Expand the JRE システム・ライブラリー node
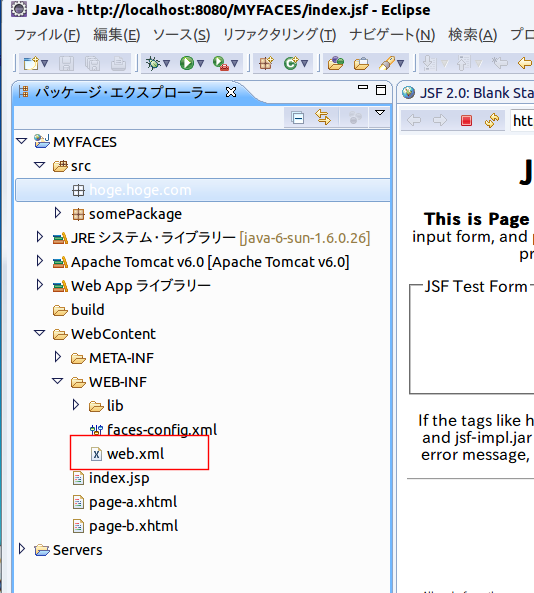 point(39,237)
